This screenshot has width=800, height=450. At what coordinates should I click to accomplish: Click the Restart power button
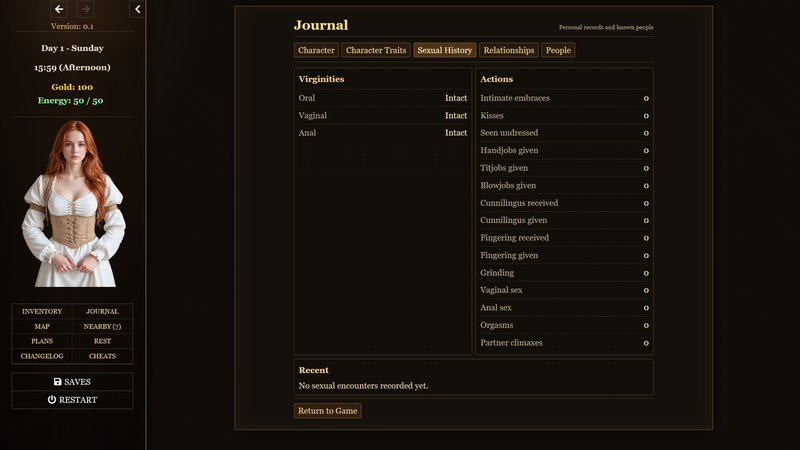[72, 400]
